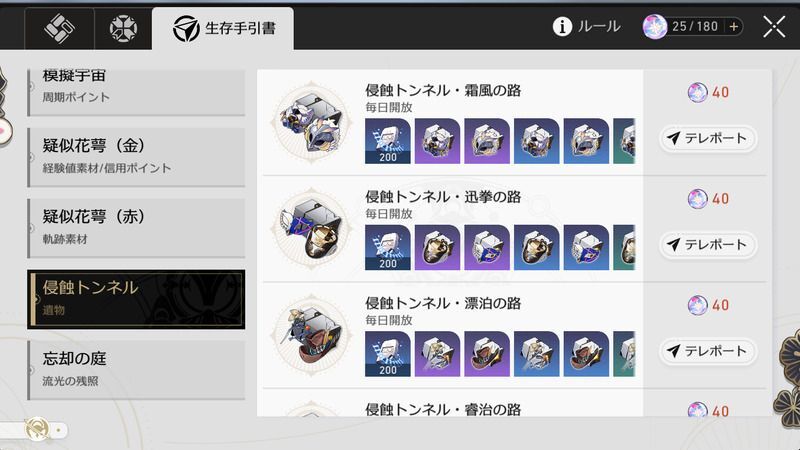Select the 侵蝕トンネル category

[136, 299]
